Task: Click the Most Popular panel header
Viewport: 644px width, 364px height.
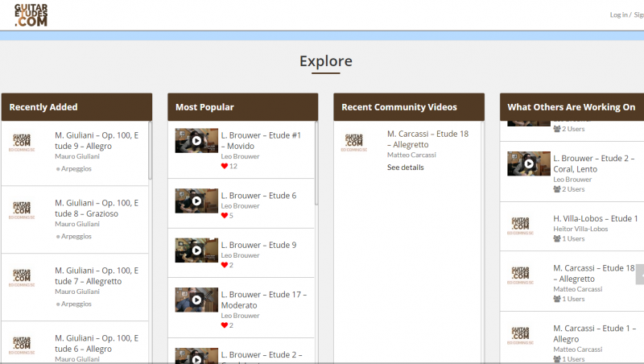Action: pos(243,107)
